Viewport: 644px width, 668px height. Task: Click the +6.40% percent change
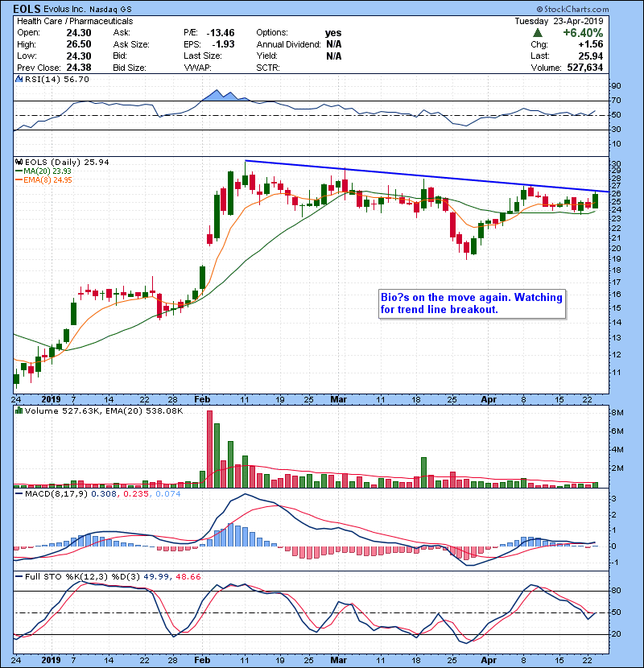tap(583, 32)
